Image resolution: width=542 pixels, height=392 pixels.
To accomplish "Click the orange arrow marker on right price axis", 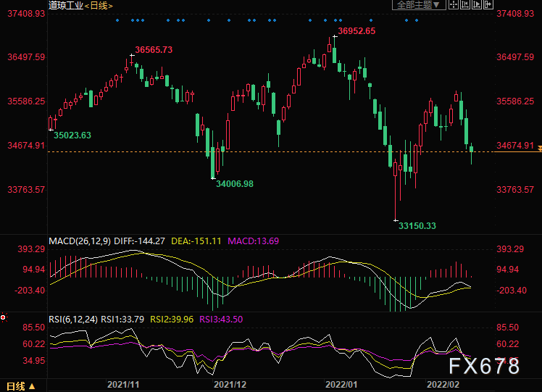I will (x=540, y=149).
